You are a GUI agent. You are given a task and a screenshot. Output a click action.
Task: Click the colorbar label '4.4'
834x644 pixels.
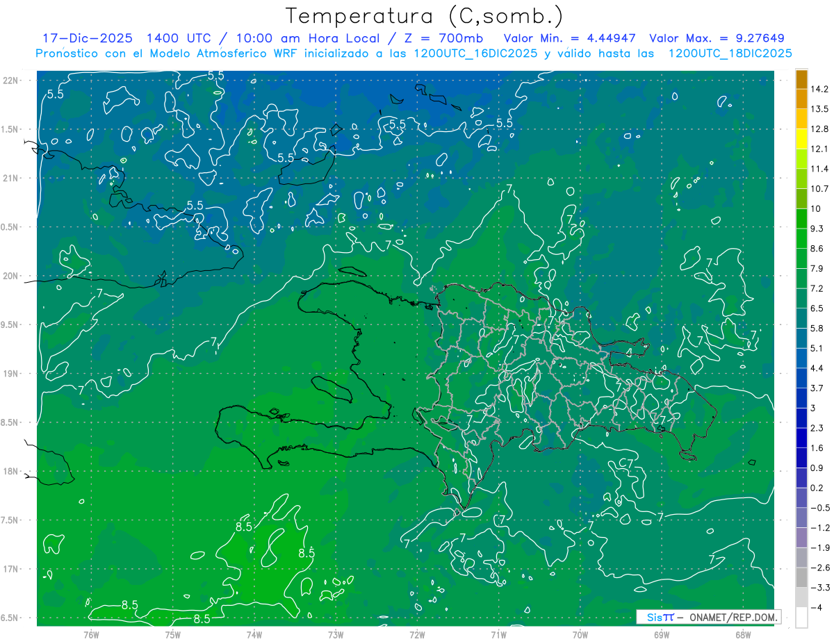point(818,368)
